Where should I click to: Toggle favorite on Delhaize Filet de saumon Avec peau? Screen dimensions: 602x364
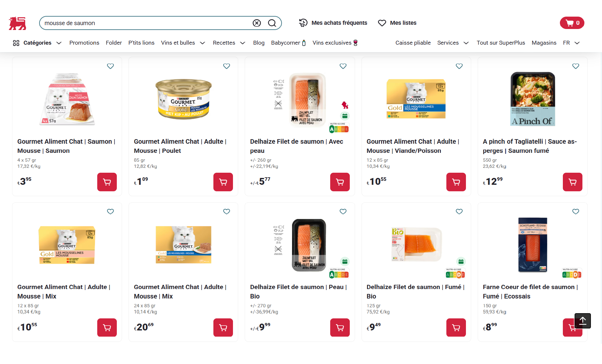pos(343,66)
